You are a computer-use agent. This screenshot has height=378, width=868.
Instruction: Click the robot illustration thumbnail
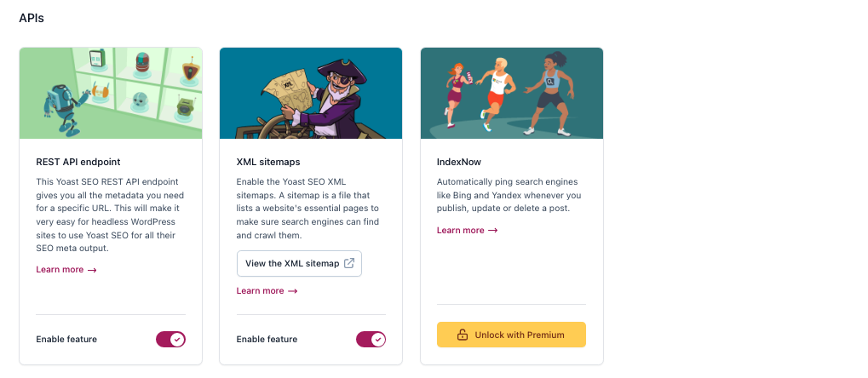click(111, 93)
